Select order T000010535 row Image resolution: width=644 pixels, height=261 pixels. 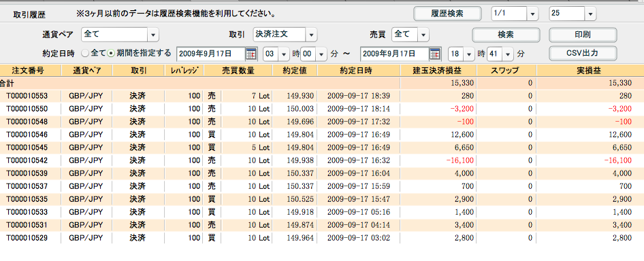[x=322, y=199]
